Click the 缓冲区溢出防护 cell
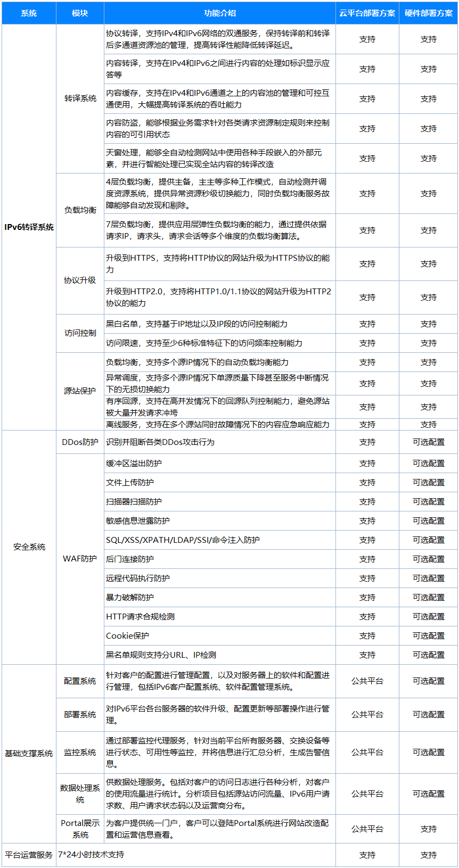This screenshot has width=459, height=868. (x=220, y=464)
